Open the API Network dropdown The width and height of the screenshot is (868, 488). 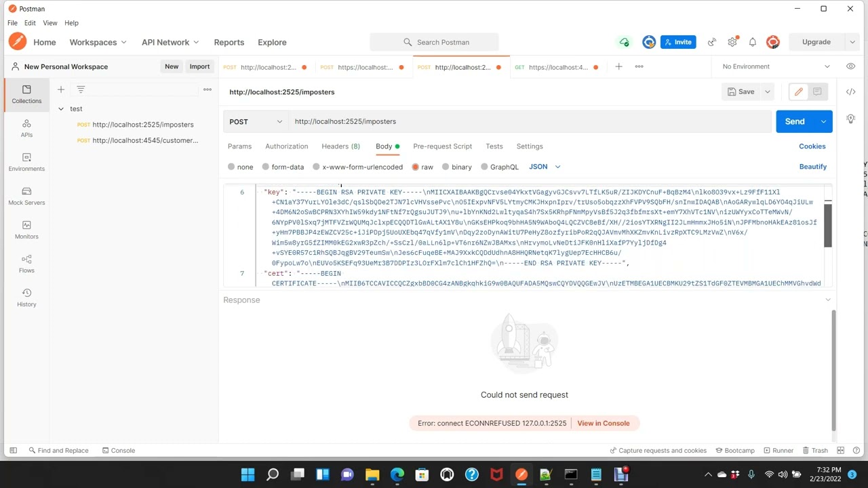pyautogui.click(x=171, y=42)
